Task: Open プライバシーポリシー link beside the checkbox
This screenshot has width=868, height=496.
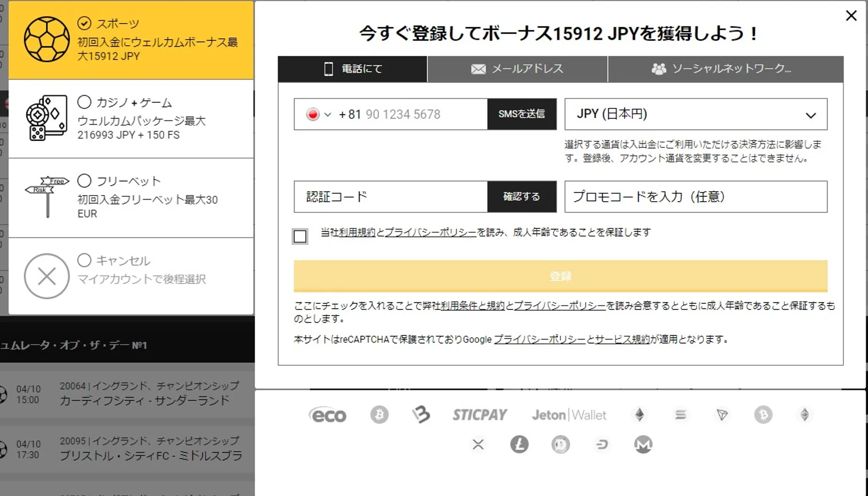Action: click(x=431, y=232)
